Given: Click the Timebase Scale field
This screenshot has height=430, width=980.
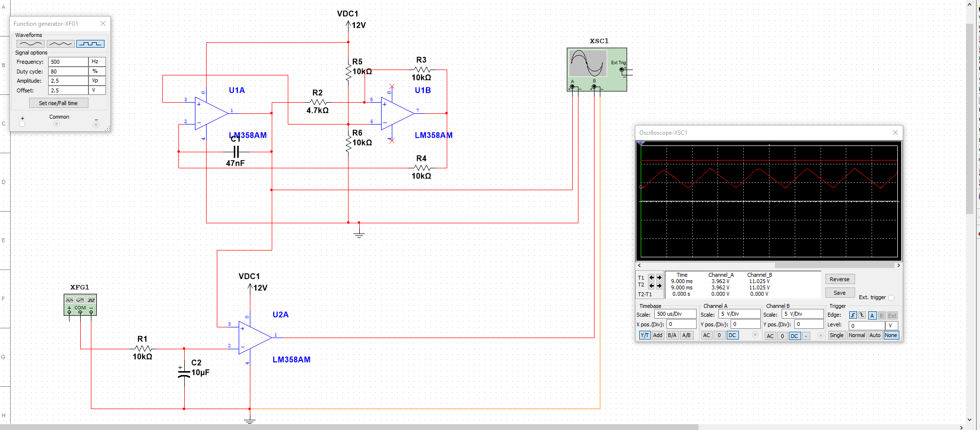Looking at the screenshot, I should 675,314.
